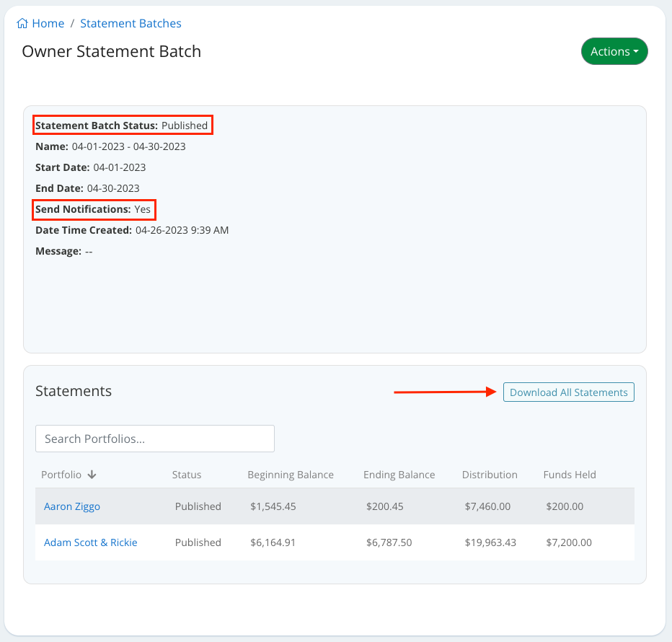Screen dimensions: 672x642
Task: Sort by the Beginning Balance column header
Action: click(x=291, y=475)
